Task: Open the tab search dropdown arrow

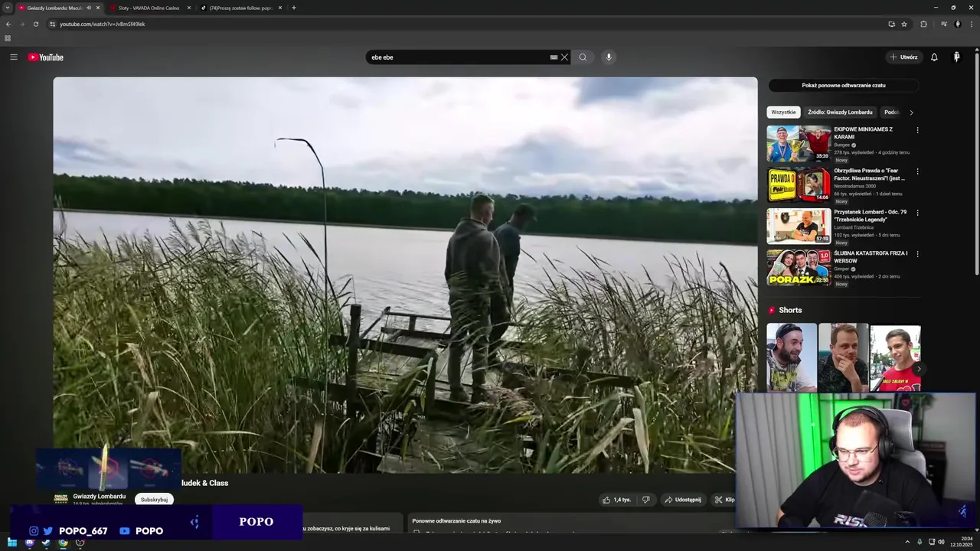Action: tap(7, 8)
